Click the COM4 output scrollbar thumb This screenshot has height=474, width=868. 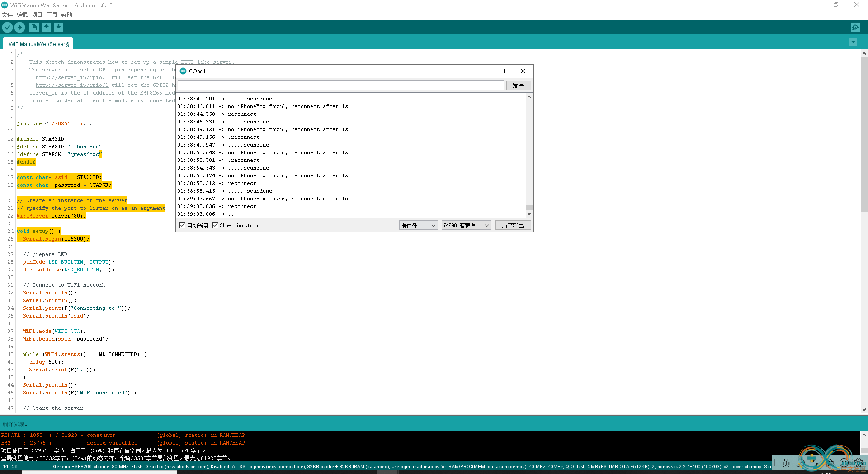pos(529,207)
